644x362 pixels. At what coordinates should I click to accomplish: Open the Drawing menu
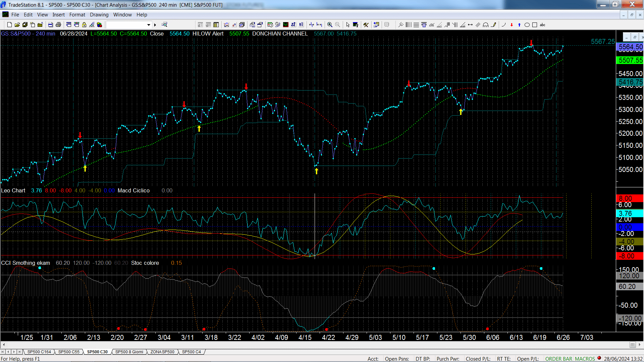pos(99,15)
